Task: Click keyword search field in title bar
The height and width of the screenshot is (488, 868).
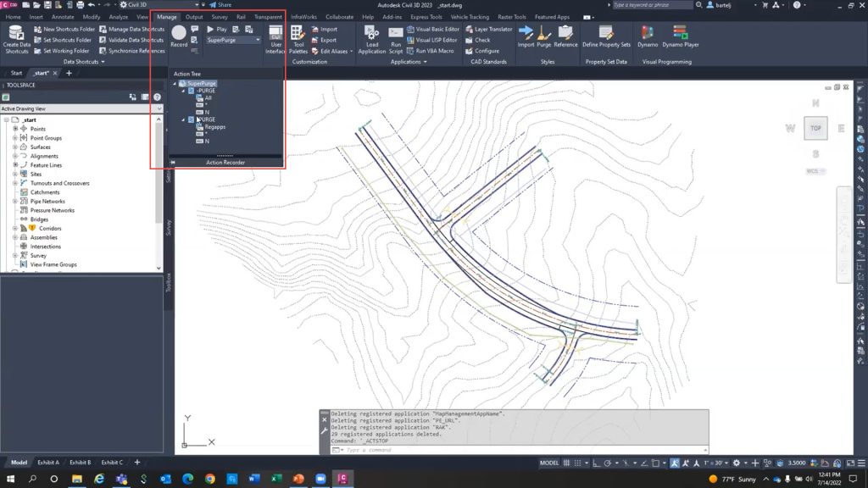Action: point(652,5)
